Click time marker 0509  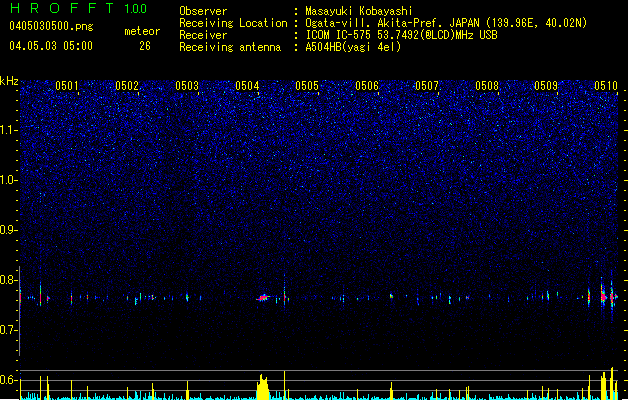click(x=546, y=86)
